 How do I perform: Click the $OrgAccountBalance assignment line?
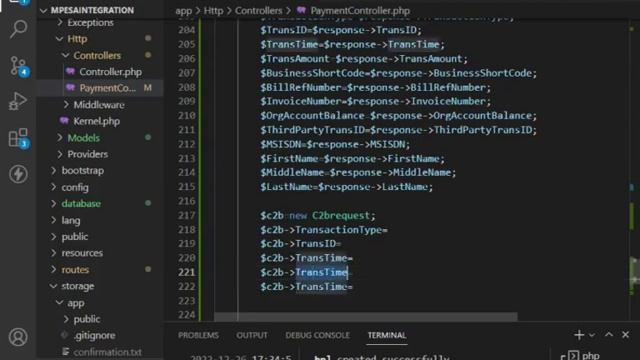[x=398, y=116]
